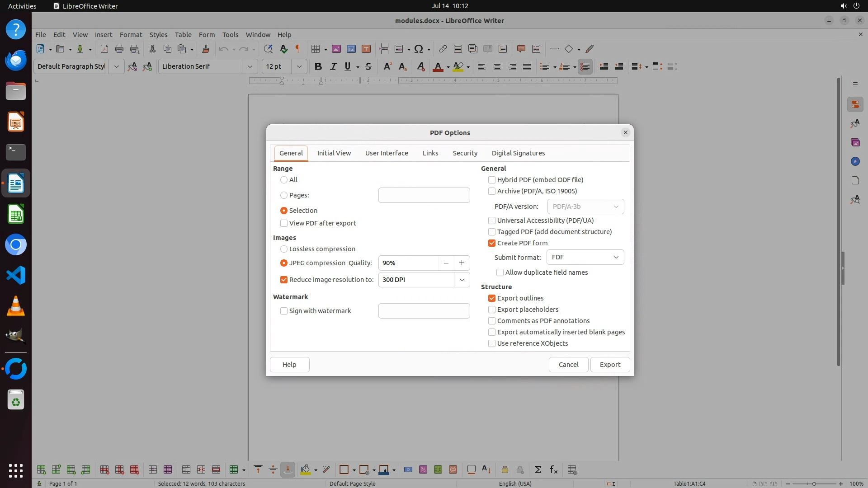Image resolution: width=868 pixels, height=488 pixels.
Task: Choose Lossless compression option
Action: (284, 249)
